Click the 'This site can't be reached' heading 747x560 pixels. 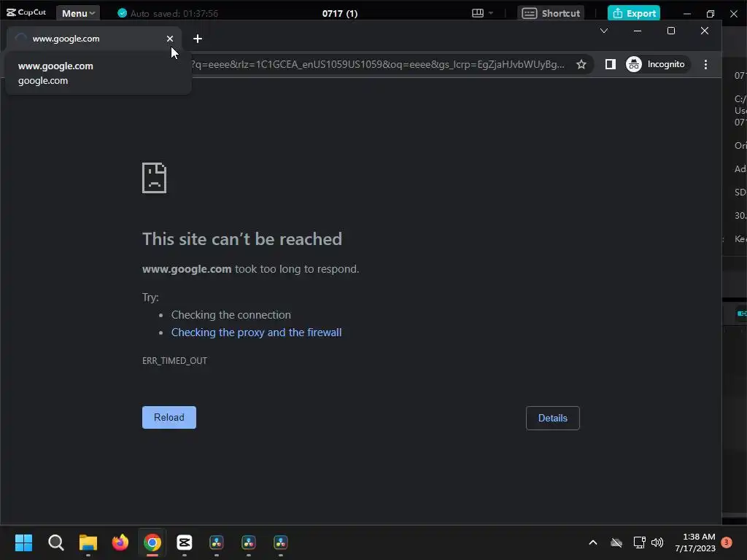pos(242,239)
